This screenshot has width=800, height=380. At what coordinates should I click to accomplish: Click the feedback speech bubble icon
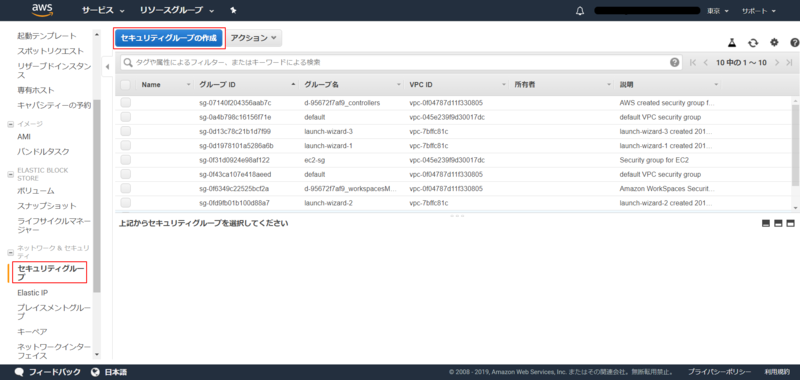[19, 372]
